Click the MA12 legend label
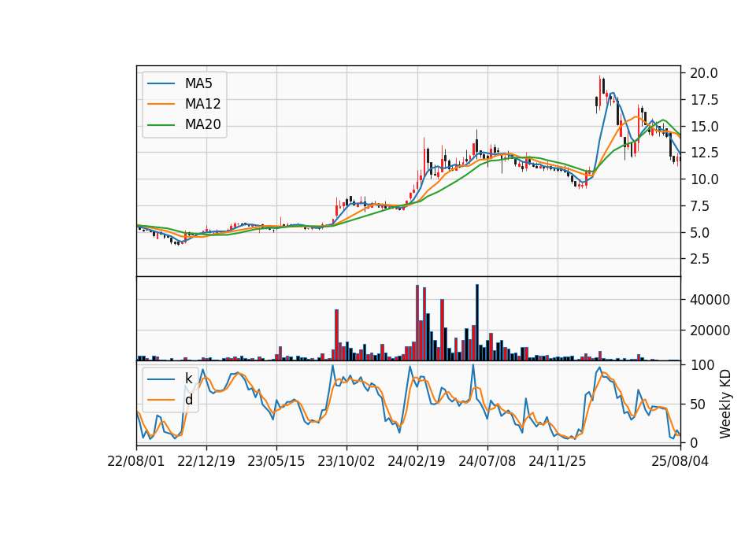 point(202,104)
